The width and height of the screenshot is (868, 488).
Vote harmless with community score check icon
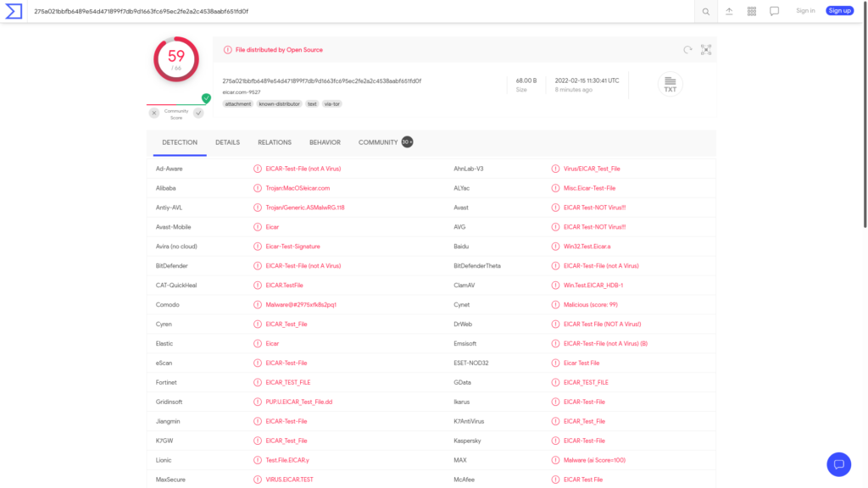198,113
